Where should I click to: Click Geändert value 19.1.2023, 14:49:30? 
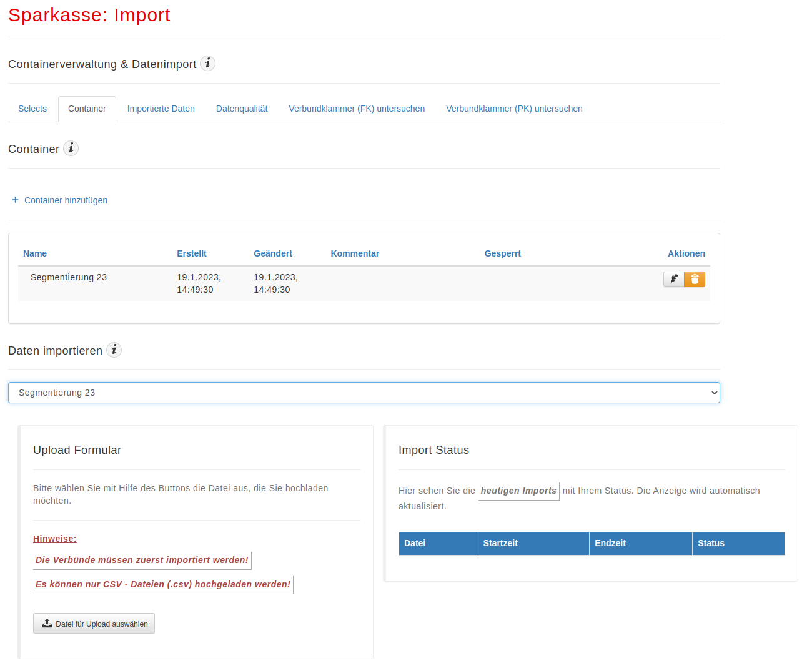[x=275, y=283]
